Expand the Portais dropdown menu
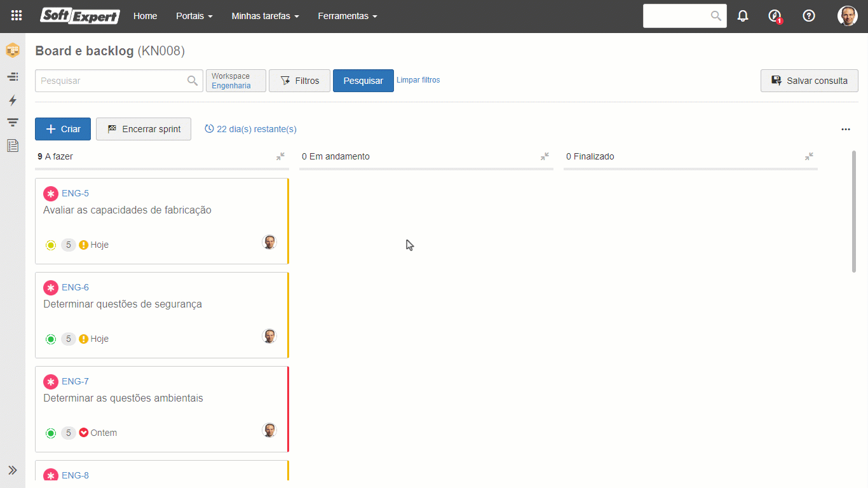The height and width of the screenshot is (488, 868). (194, 16)
